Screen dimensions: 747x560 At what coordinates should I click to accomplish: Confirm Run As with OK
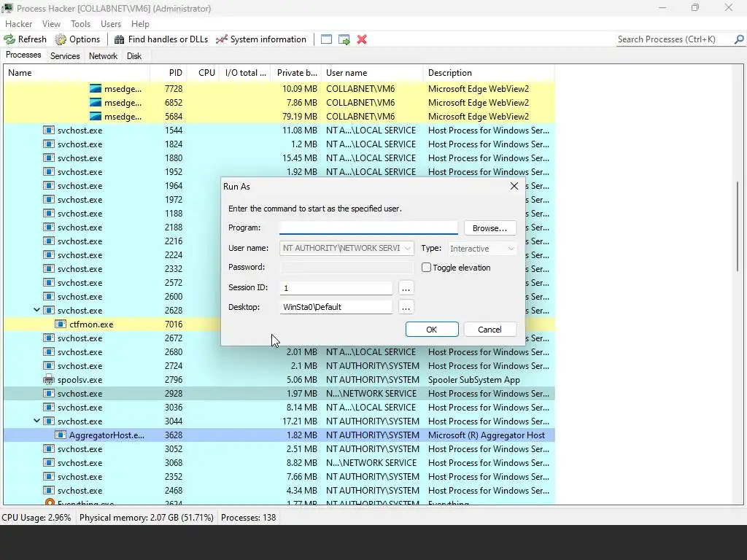(x=432, y=330)
